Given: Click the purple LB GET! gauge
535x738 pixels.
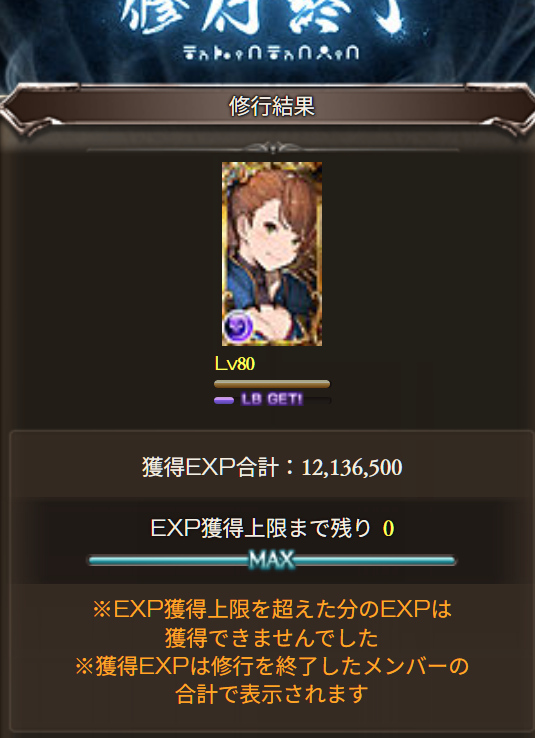Looking at the screenshot, I should tap(272, 400).
